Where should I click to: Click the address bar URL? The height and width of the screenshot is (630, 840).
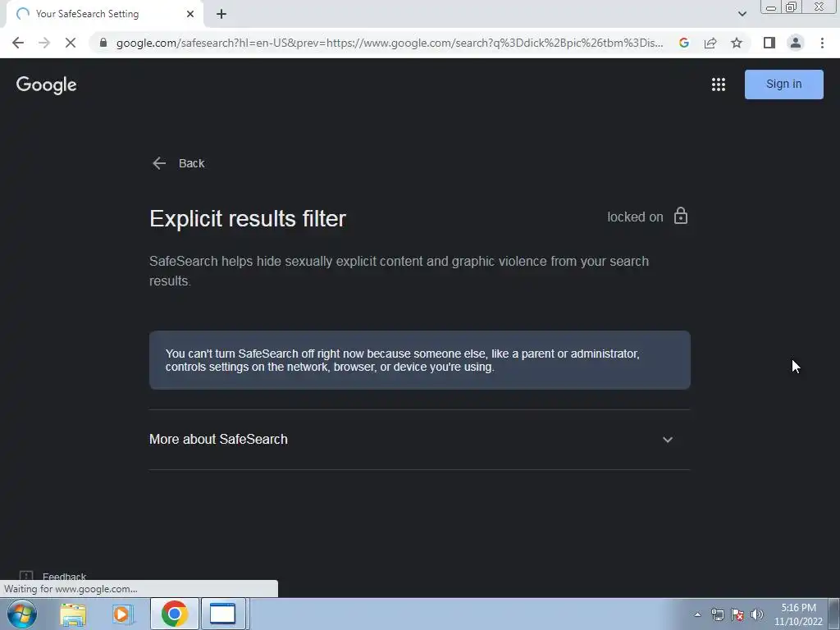click(390, 43)
